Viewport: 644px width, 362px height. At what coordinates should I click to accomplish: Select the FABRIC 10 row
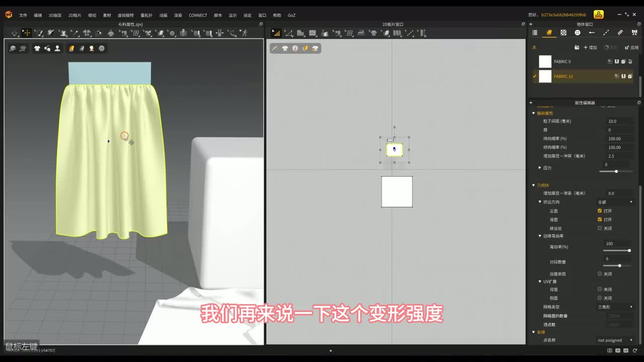pos(583,76)
